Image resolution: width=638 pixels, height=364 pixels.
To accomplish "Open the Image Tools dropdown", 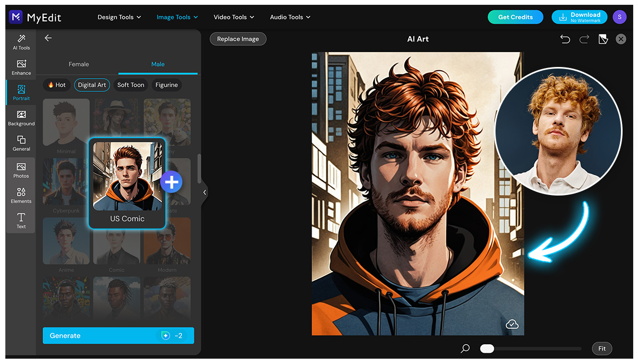I will [x=177, y=16].
